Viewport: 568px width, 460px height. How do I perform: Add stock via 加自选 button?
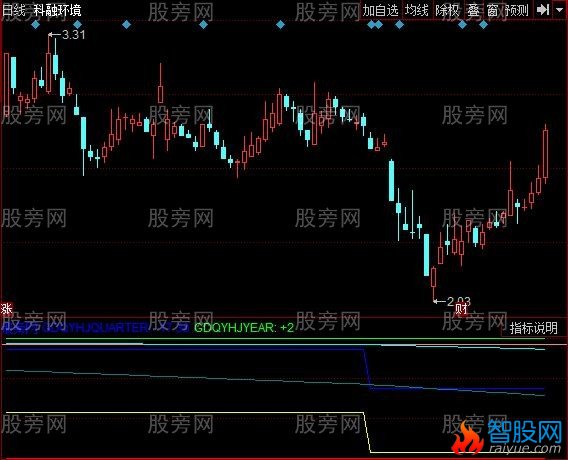[381, 10]
